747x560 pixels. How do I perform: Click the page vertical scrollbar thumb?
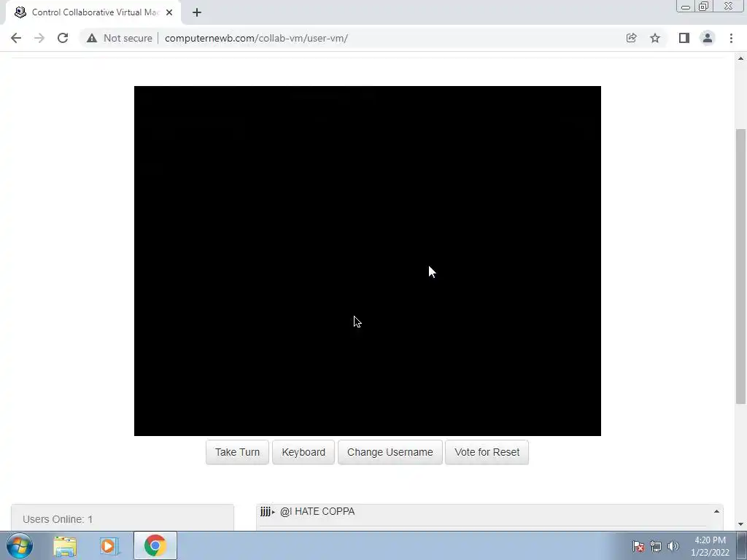[x=740, y=267]
